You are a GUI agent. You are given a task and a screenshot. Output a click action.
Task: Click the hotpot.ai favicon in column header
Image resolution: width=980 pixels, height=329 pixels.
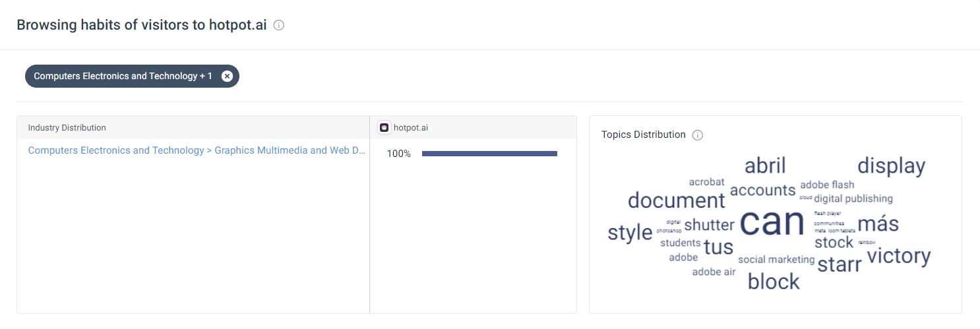tap(384, 128)
